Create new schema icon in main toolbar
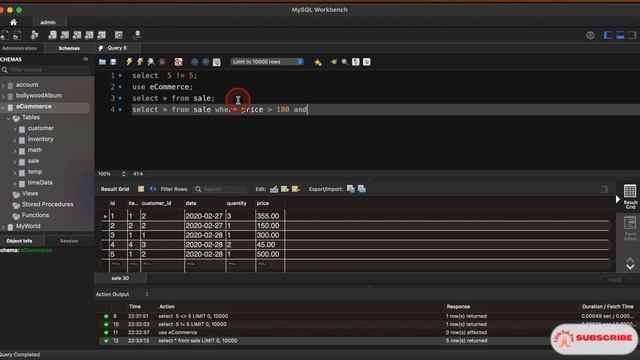 tap(52, 35)
